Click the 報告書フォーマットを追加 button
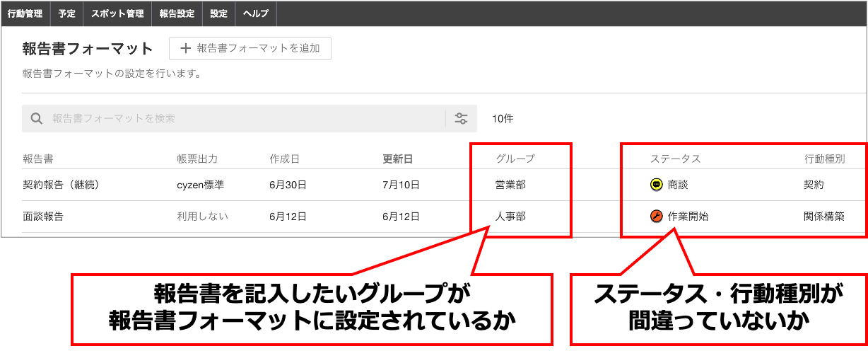The height and width of the screenshot is (351, 868). pyautogui.click(x=250, y=48)
